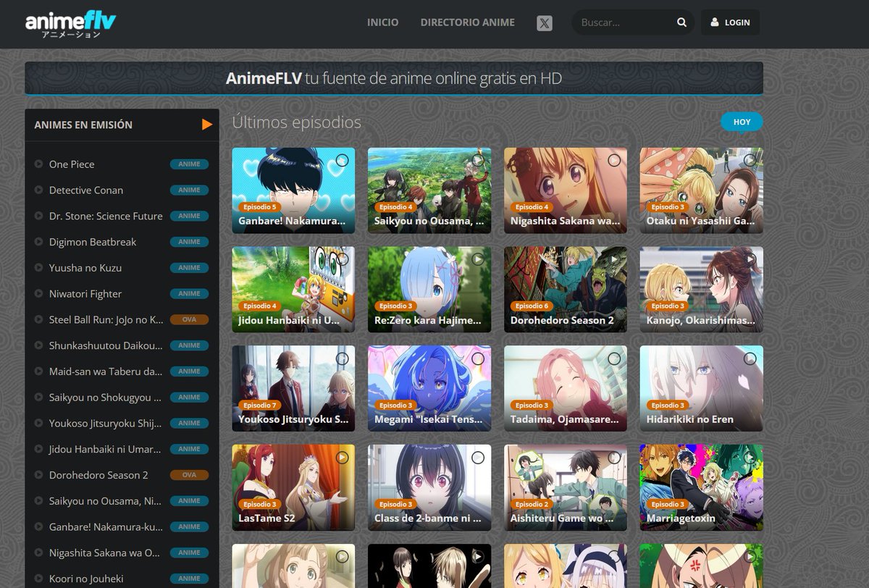Click Episodio 5 badge on Ganbare! Nakamura
869x588 pixels.
(259, 207)
